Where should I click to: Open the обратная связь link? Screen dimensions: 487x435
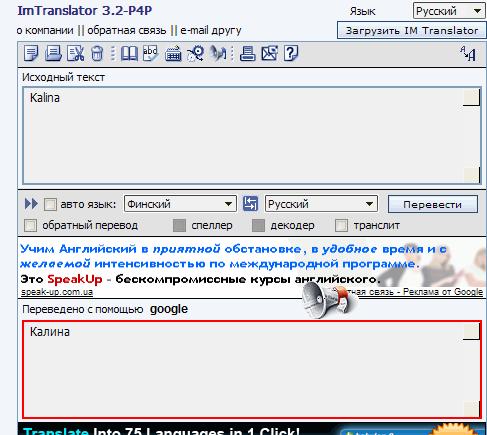pos(127,30)
